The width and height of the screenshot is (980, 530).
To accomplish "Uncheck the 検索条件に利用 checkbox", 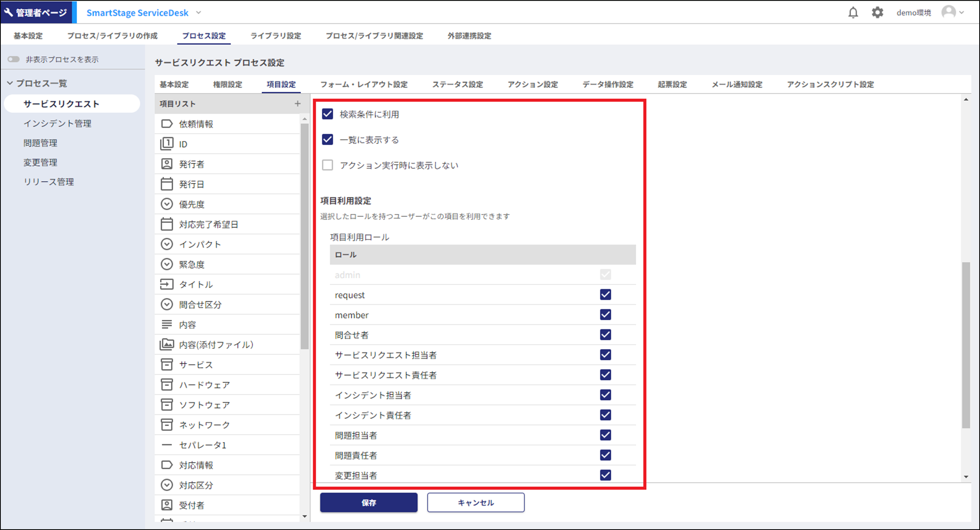I will coord(327,114).
